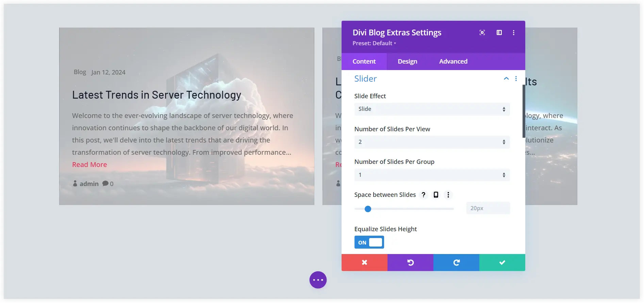Viewport: 644px width, 303px height.
Task: Open Number of Slides Per Group dropdown
Action: click(432, 175)
